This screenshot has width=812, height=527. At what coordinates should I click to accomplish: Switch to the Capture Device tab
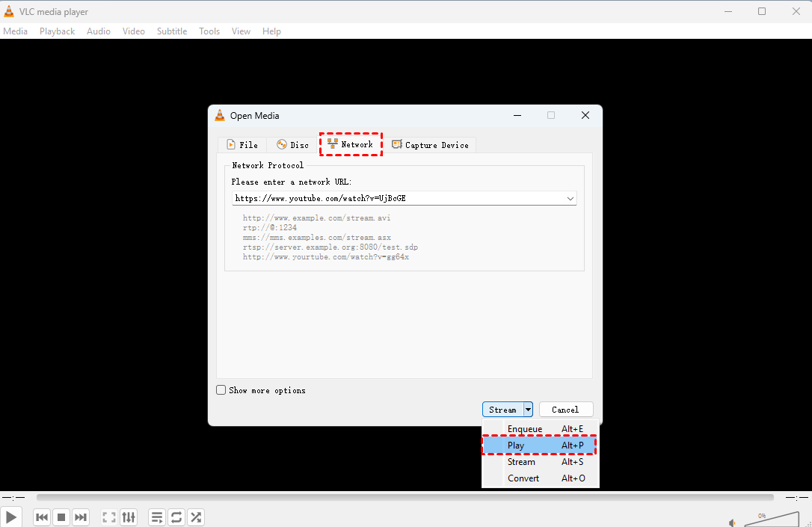[x=430, y=145]
